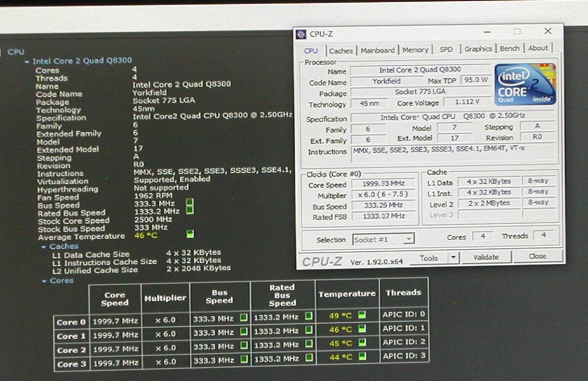Click the Temperature column header in Cores table
The image size is (588, 381).
coord(347,294)
